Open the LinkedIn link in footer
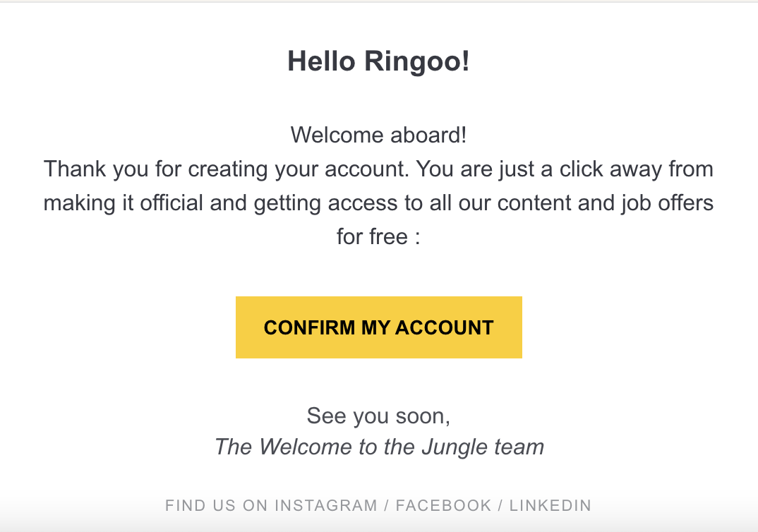The image size is (758, 532). point(550,505)
